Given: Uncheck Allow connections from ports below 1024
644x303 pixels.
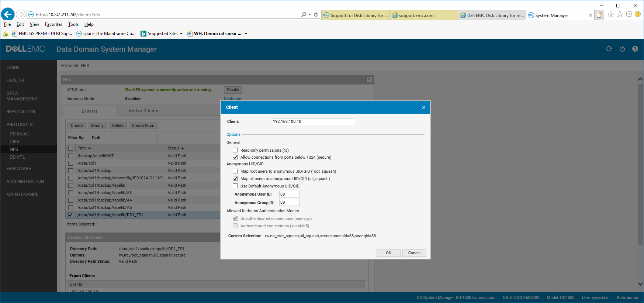Looking at the screenshot, I should (235, 157).
